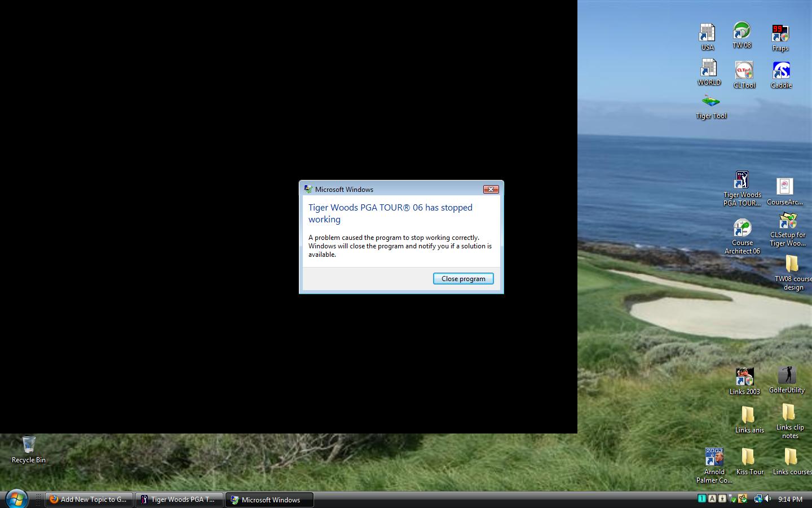Select the Links courses folder
812x508 pixels.
tap(792, 462)
